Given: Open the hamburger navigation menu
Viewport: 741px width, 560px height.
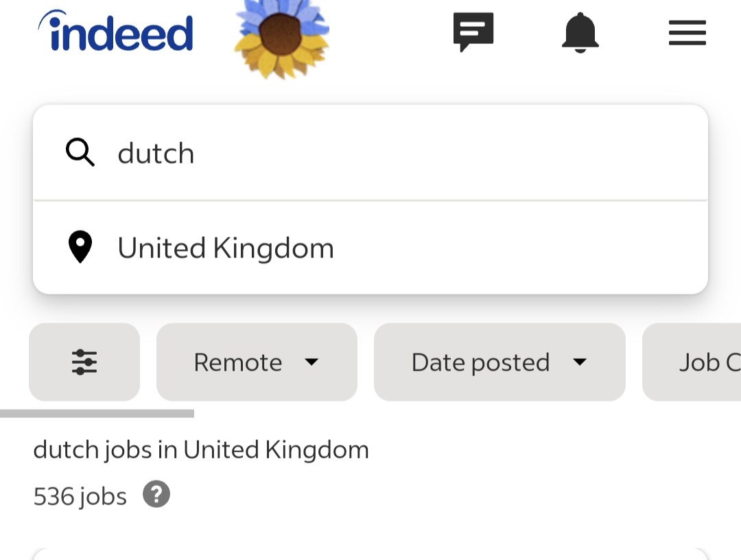Looking at the screenshot, I should click(687, 32).
